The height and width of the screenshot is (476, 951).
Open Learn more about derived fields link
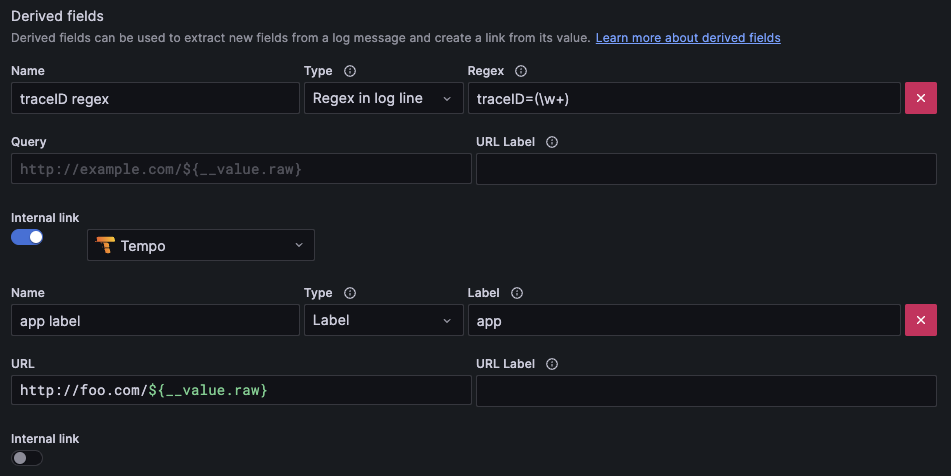click(x=688, y=38)
